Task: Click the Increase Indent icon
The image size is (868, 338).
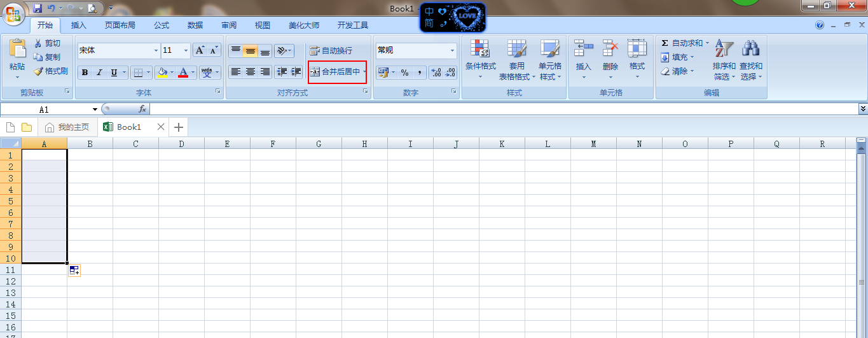Action: pos(296,72)
